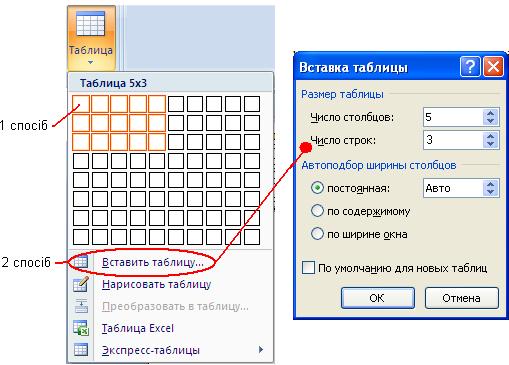This screenshot has height=365, width=509.
Task: Select the по содержимому radio option
Action: tap(317, 211)
